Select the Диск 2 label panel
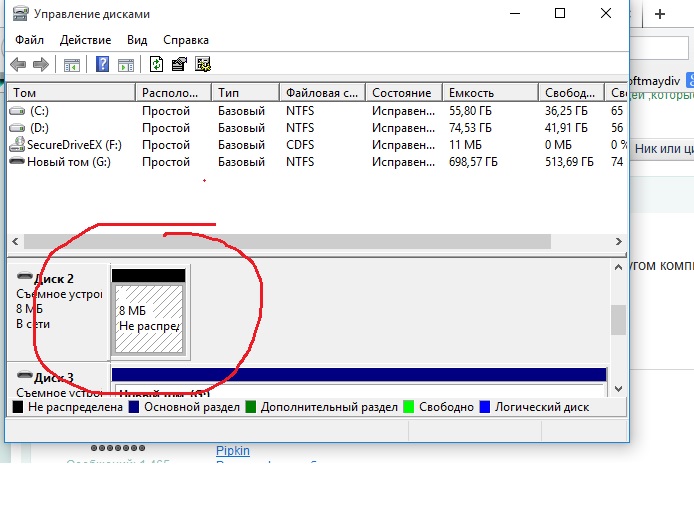The image size is (694, 522). 59,312
